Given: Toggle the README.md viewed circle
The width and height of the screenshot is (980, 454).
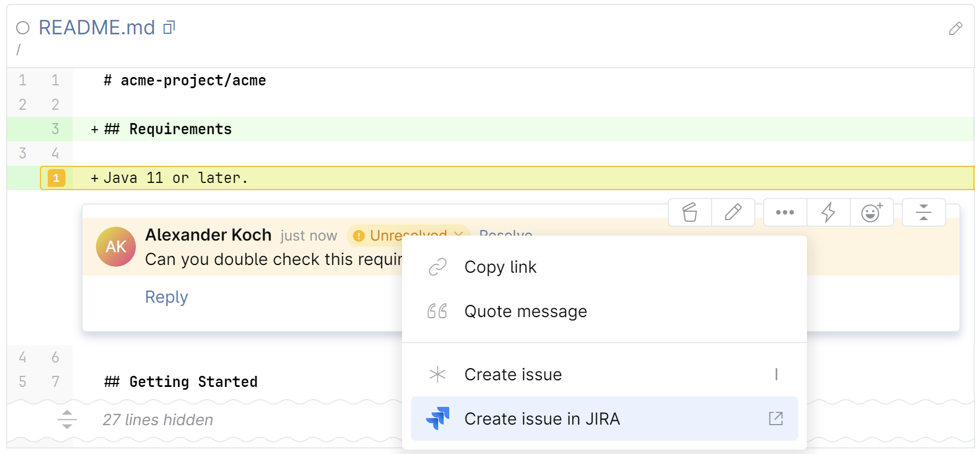Looking at the screenshot, I should tap(23, 28).
